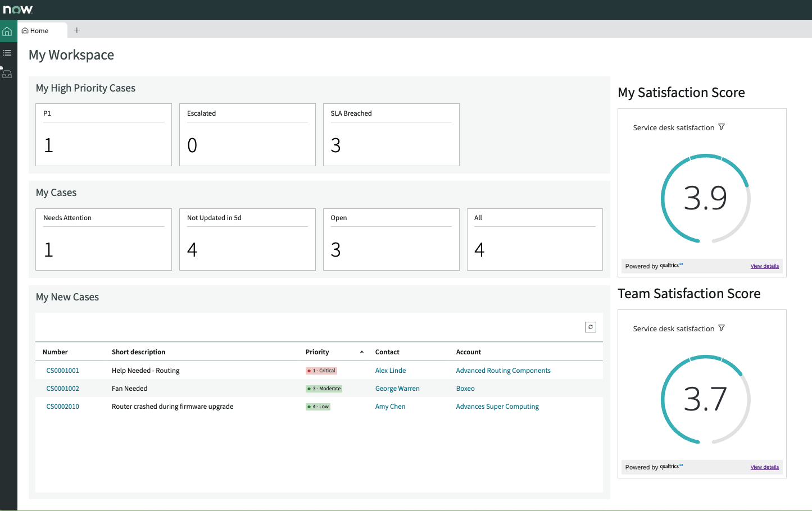Open case CS0001001
Screen dimensions: 812x511
pos(62,370)
